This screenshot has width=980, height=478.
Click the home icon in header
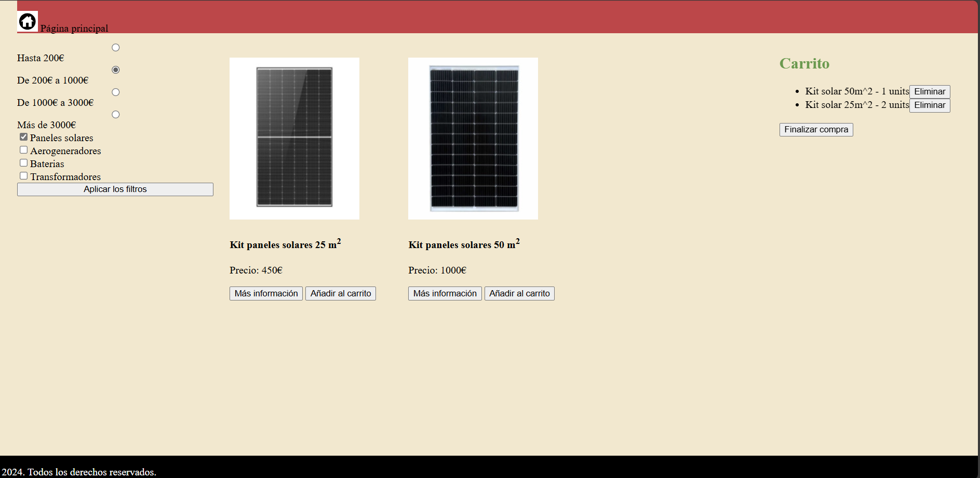(28, 22)
